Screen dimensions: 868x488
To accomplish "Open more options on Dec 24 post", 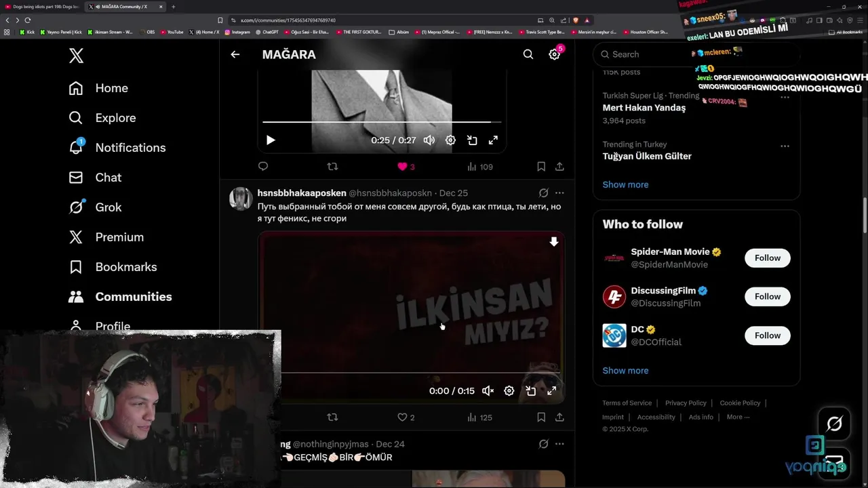I will click(x=559, y=444).
